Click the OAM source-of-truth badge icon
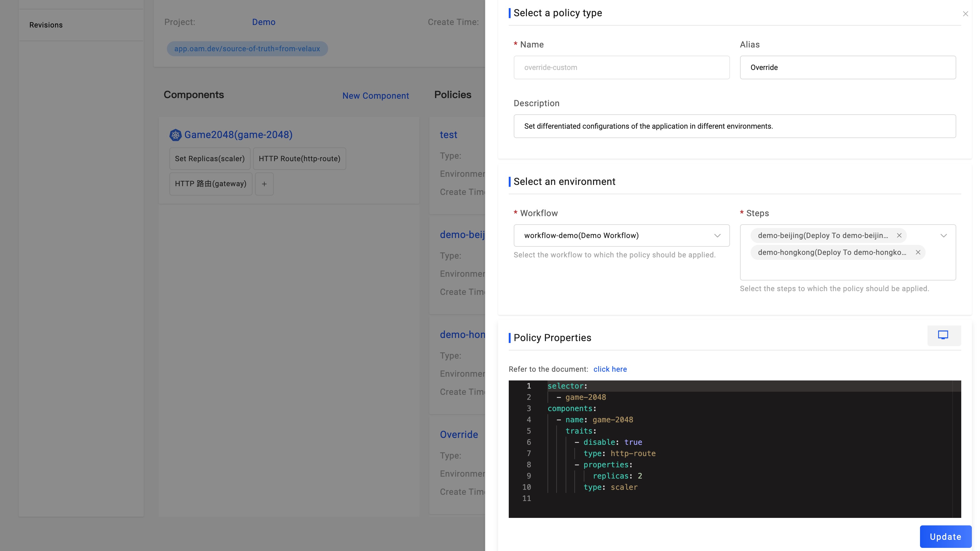This screenshot has height=551, width=980. click(247, 48)
